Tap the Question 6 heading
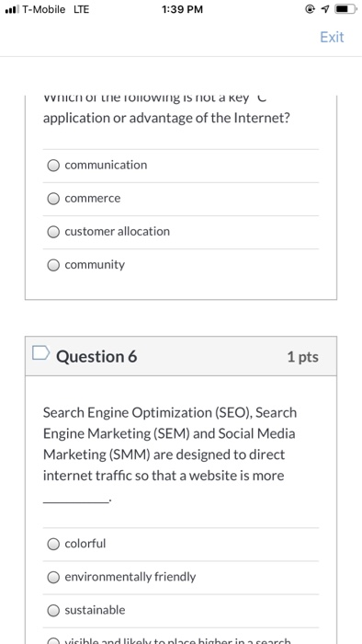362x644 pixels. [96, 357]
